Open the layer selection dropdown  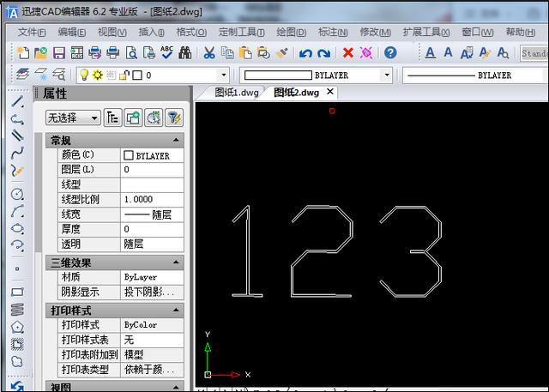click(223, 75)
